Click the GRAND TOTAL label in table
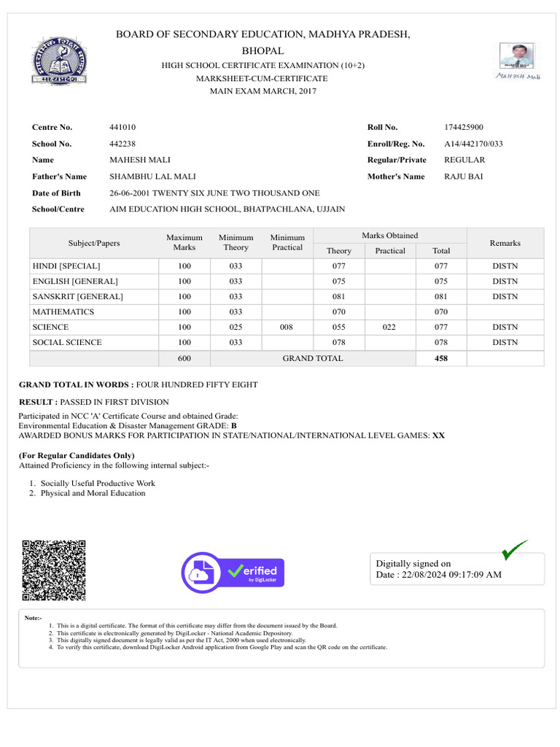 tap(313, 359)
